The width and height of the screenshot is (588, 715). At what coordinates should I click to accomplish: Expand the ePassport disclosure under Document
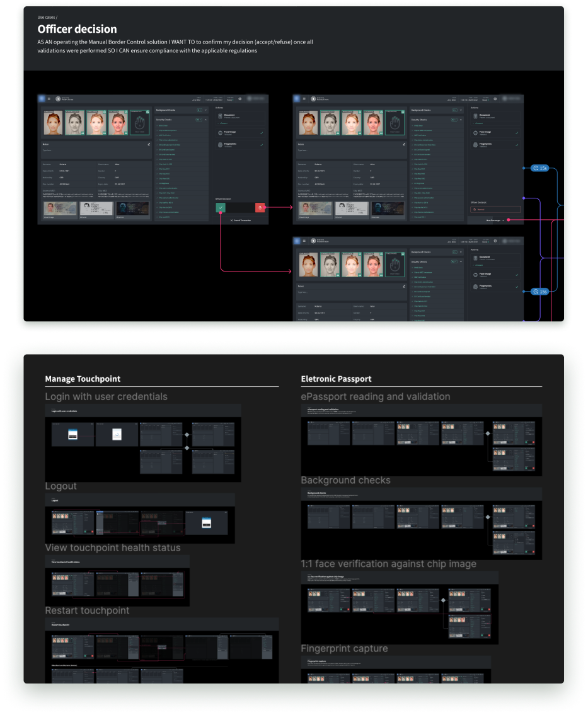point(222,123)
